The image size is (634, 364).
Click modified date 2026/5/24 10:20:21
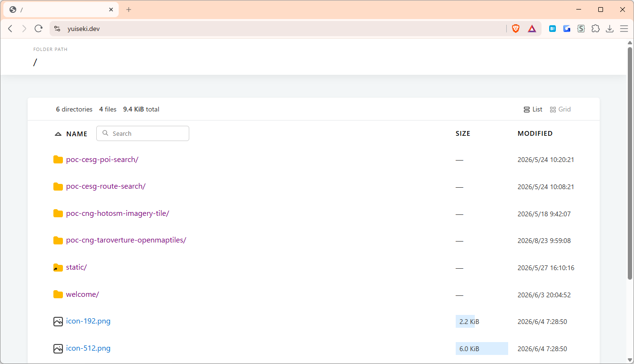546,160
